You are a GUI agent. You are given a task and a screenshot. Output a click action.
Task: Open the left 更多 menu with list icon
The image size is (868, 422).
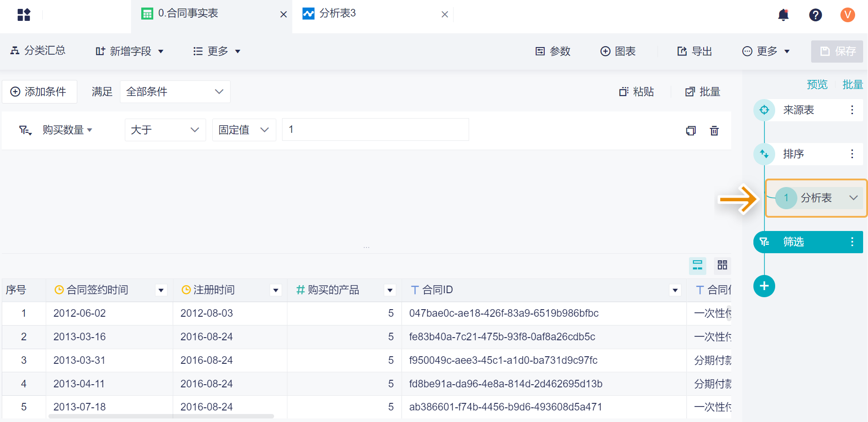217,52
